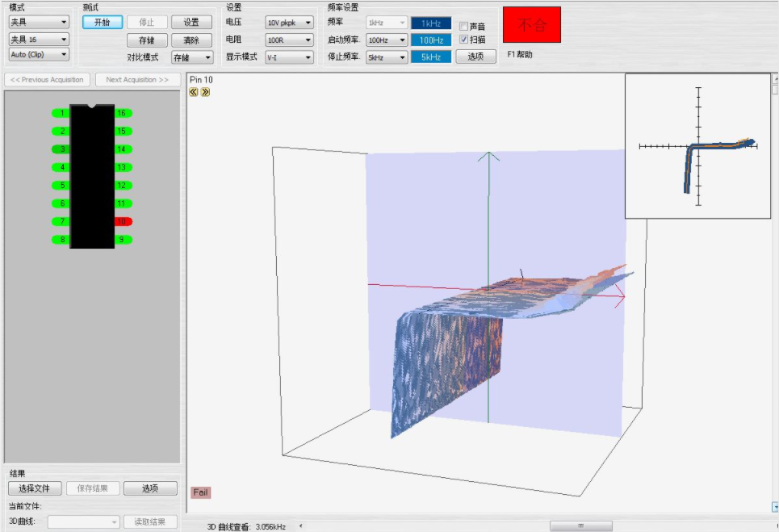Viewport: 779px width, 532px height.
Task: Click the F1 帮助 help text
Action: 520,55
